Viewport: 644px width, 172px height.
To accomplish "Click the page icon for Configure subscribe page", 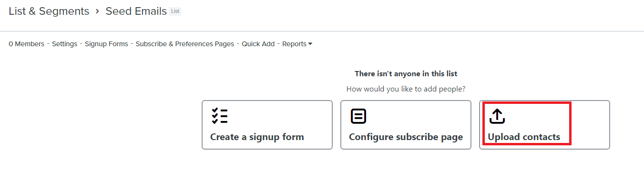I will coord(358,116).
